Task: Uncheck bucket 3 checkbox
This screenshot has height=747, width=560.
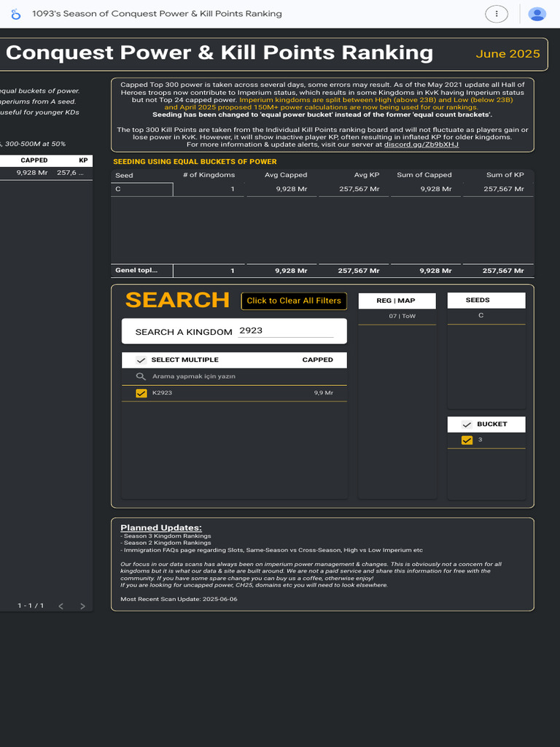Action: tap(467, 440)
